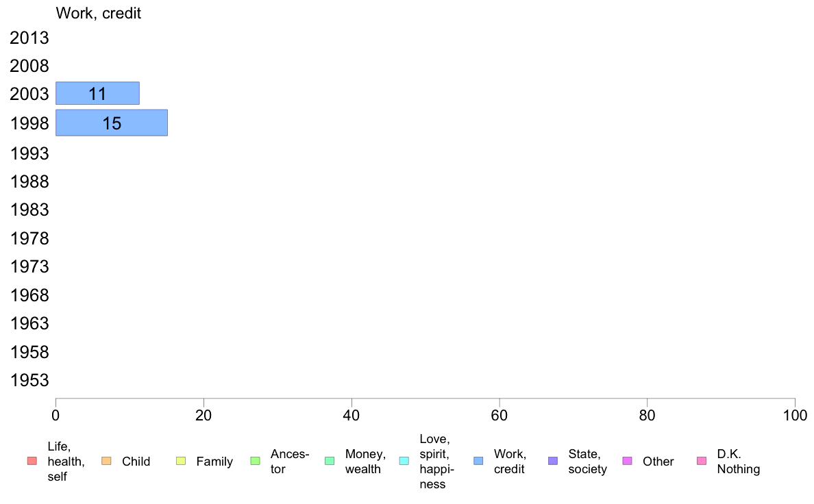814x504 pixels.
Task: Select the 1953 year label
Action: tap(29, 381)
